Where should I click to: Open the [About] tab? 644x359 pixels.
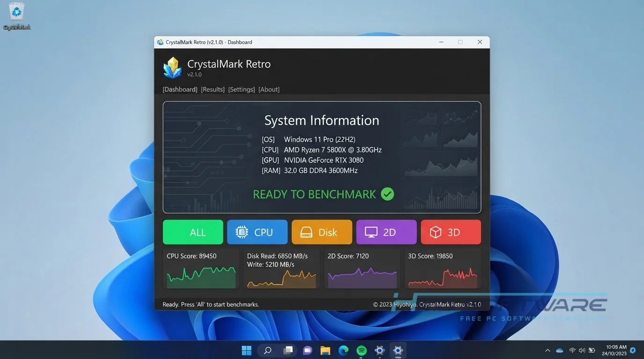click(269, 89)
